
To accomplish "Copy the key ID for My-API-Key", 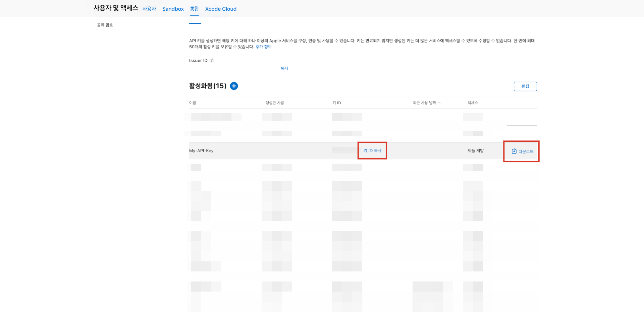I will (x=372, y=151).
